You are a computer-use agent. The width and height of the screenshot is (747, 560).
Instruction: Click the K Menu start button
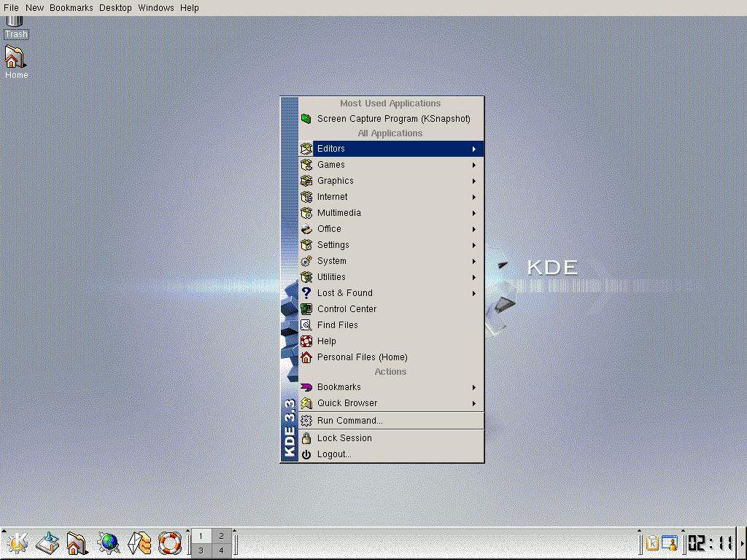click(x=17, y=543)
